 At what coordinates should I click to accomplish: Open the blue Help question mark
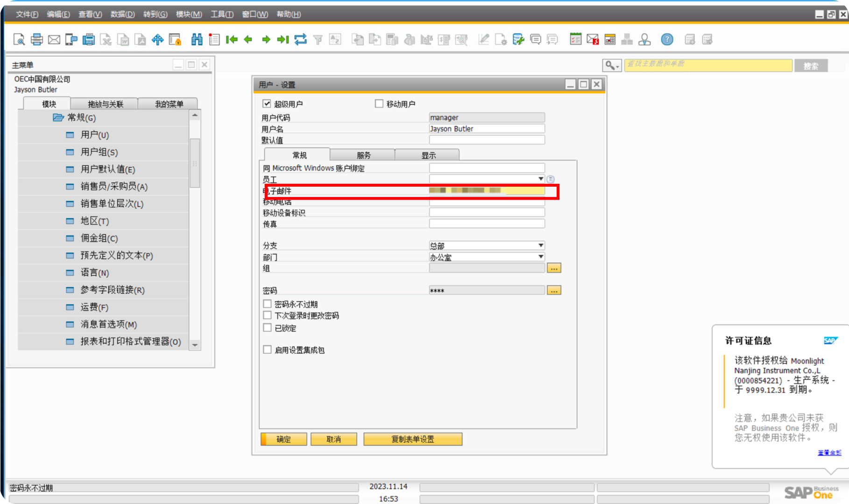[667, 40]
